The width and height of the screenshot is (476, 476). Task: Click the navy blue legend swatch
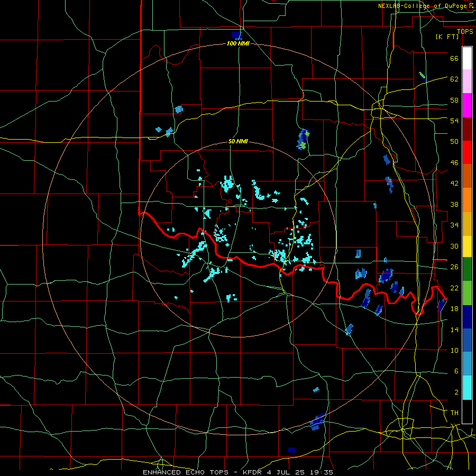[x=467, y=317]
